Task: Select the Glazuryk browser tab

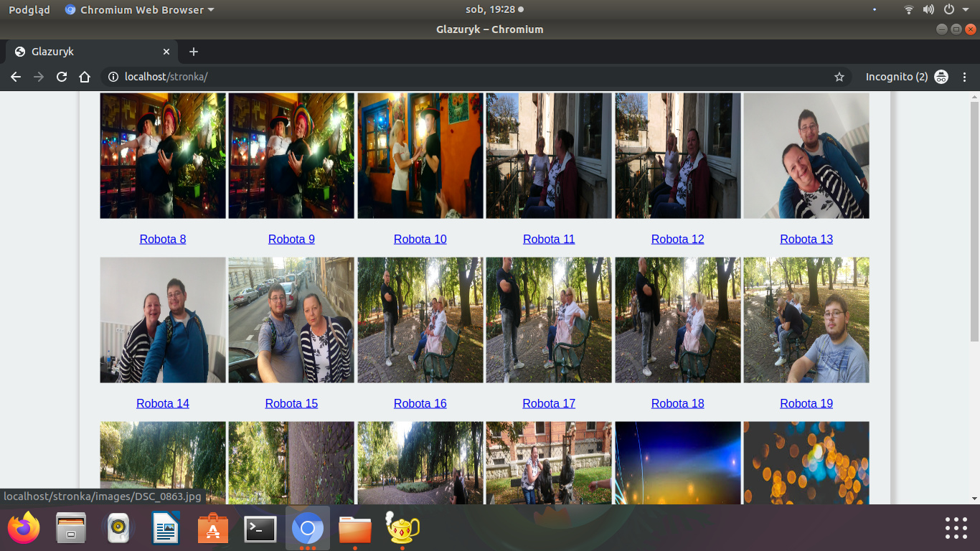Action: 86,52
